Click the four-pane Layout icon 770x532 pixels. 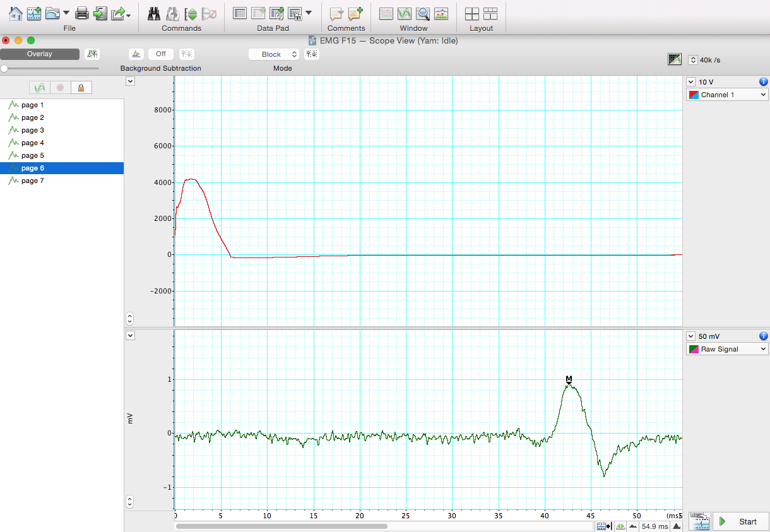tap(471, 13)
